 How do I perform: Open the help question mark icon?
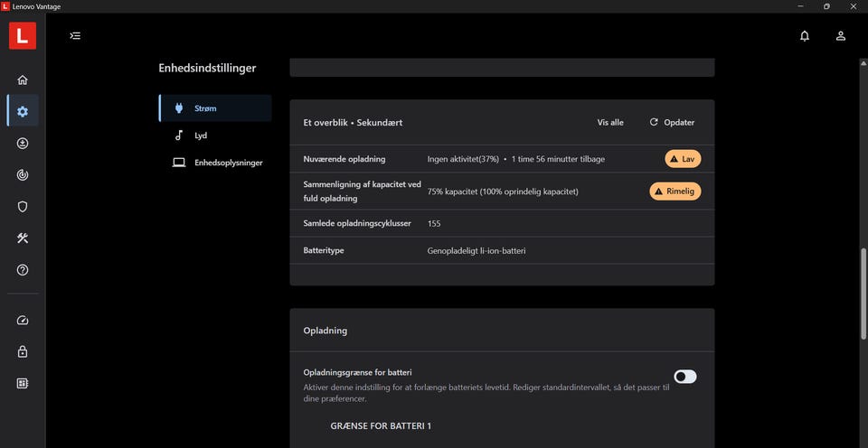(23, 270)
